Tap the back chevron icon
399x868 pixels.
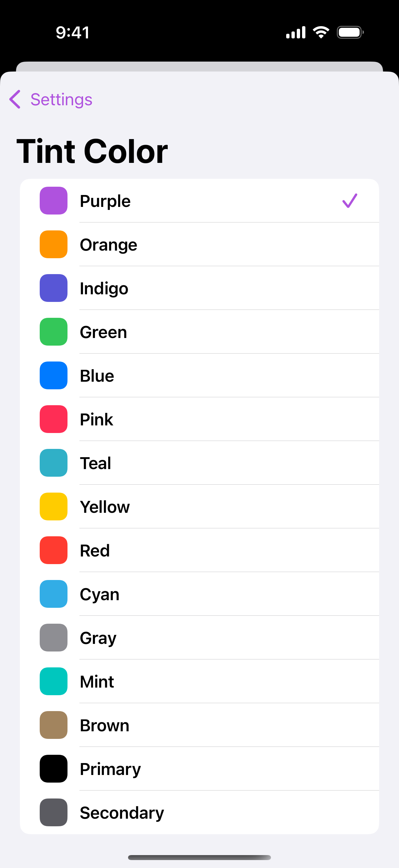click(15, 99)
